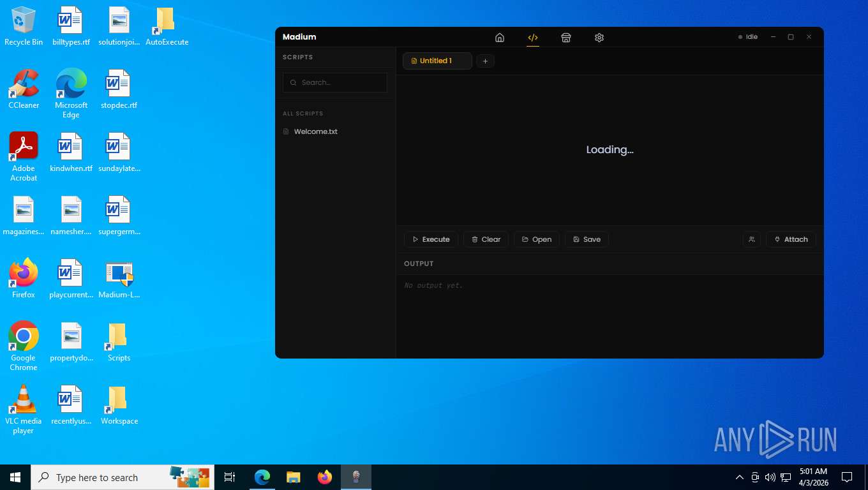Open the Windows Start menu
This screenshot has width=868, height=490.
point(15,477)
